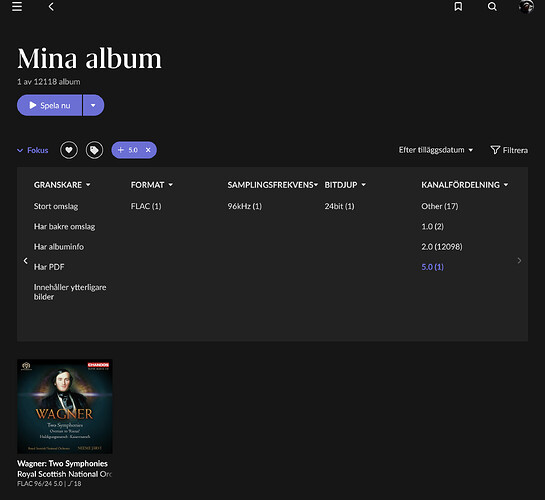Open the Spela nu dropdown arrow
This screenshot has height=500, width=545.
pyautogui.click(x=93, y=105)
